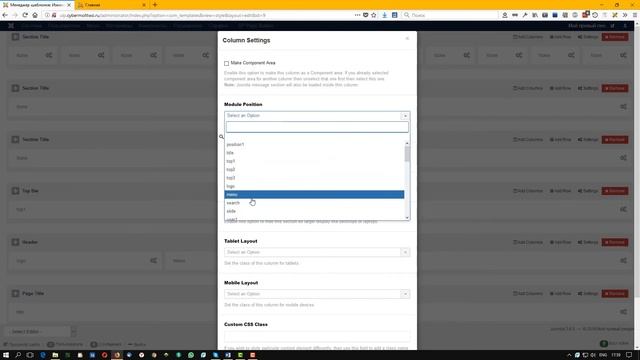640x360 pixels.
Task: Select the first browser tab
Action: point(37,5)
